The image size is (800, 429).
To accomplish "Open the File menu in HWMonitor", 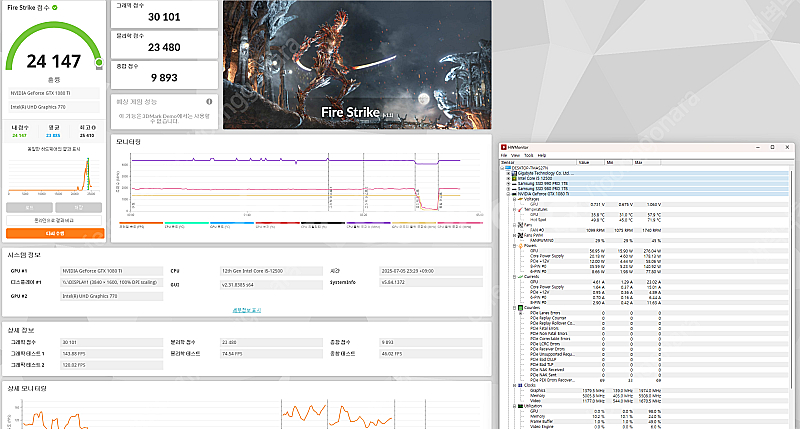I will point(504,155).
